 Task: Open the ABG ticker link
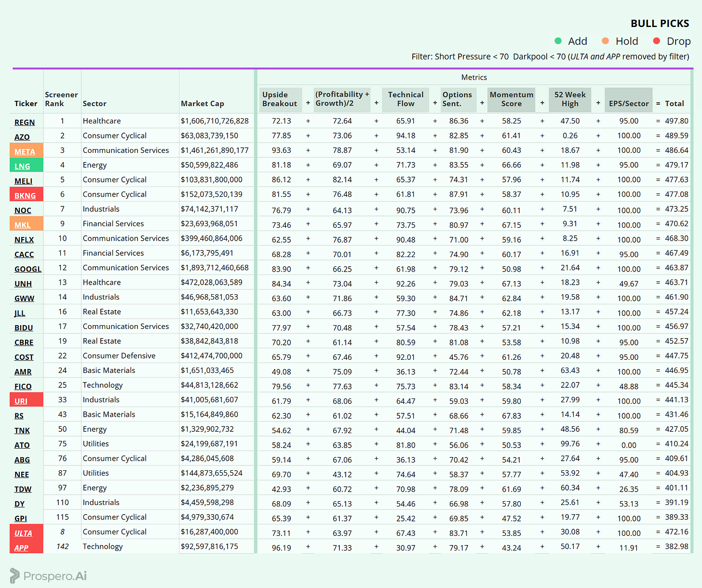22,460
